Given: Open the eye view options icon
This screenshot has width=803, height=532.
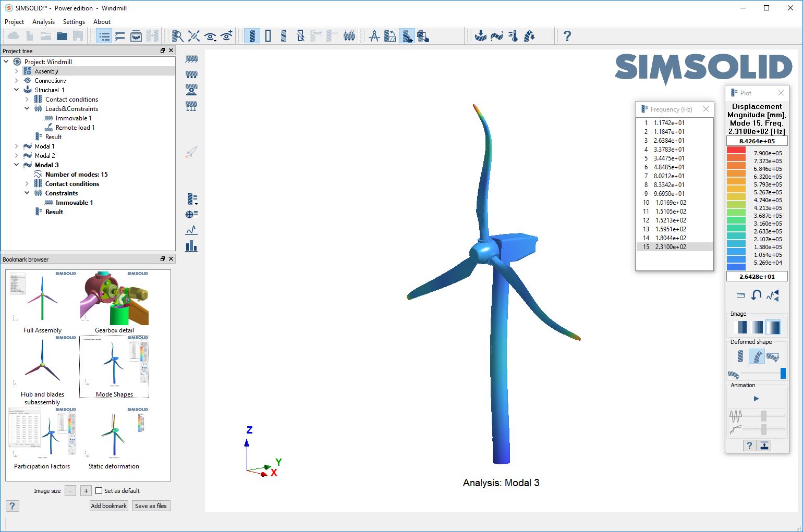Looking at the screenshot, I should point(210,36).
